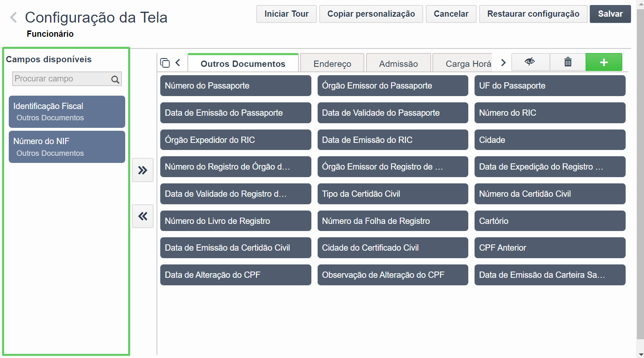Select the Número do RIC field
The height and width of the screenshot is (358, 644).
(550, 113)
